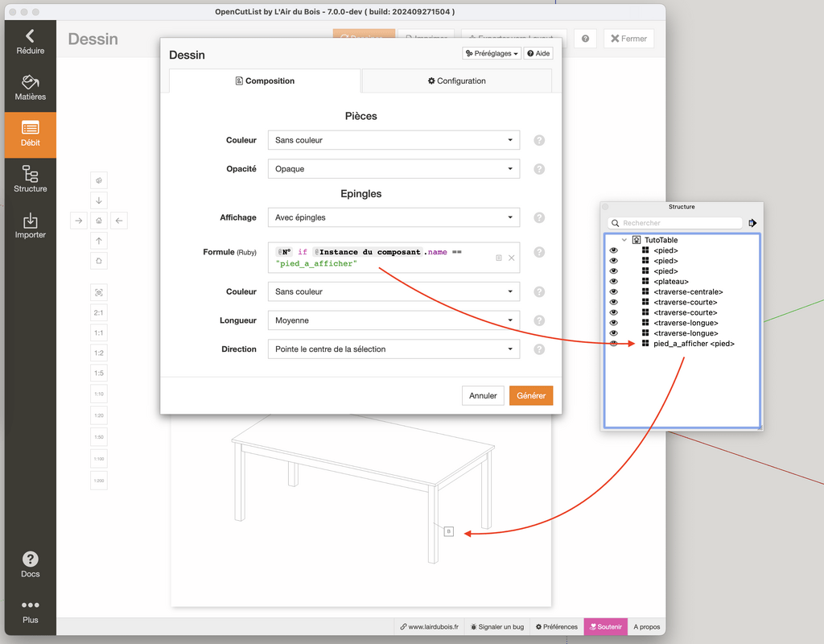Click the Générer button
824x644 pixels.
tap(531, 396)
